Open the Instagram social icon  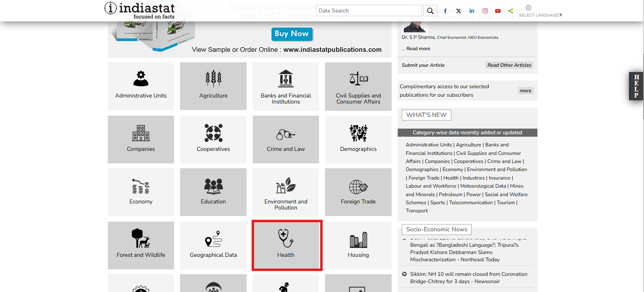(485, 11)
